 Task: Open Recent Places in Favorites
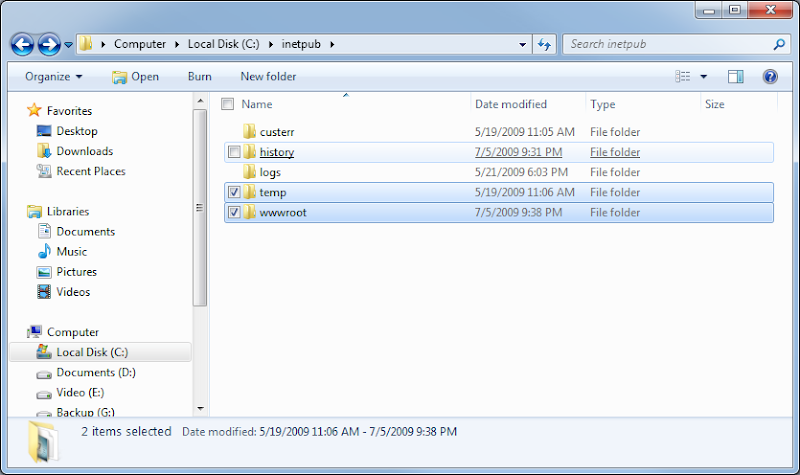coord(91,171)
